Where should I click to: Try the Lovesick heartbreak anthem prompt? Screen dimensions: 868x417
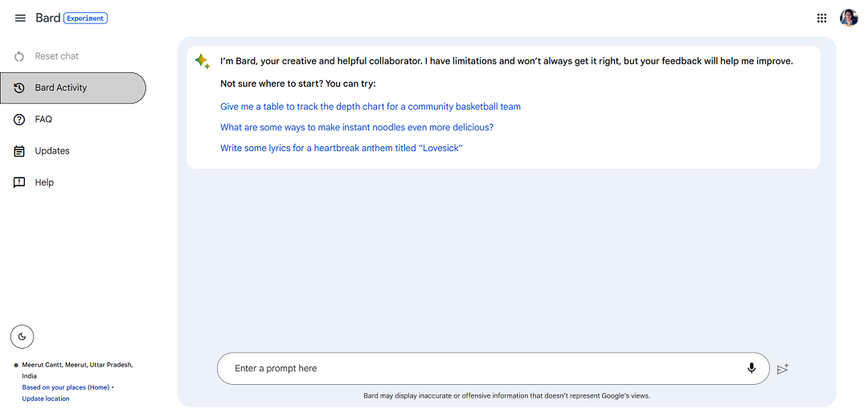pyautogui.click(x=341, y=148)
